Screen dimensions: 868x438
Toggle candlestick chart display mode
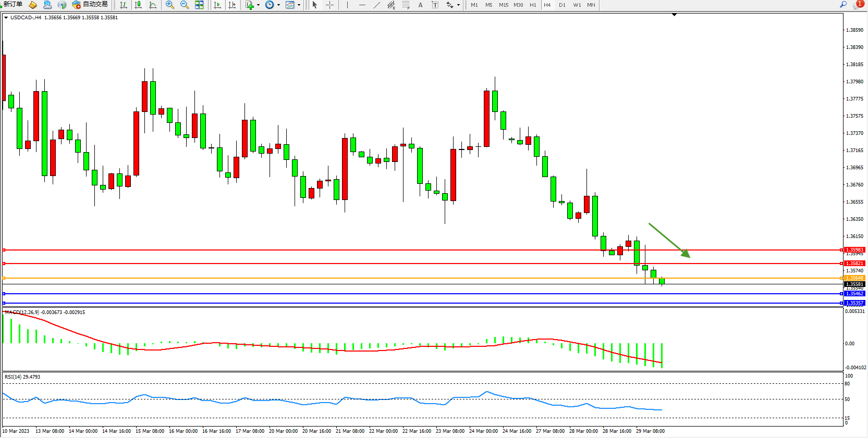click(x=138, y=5)
